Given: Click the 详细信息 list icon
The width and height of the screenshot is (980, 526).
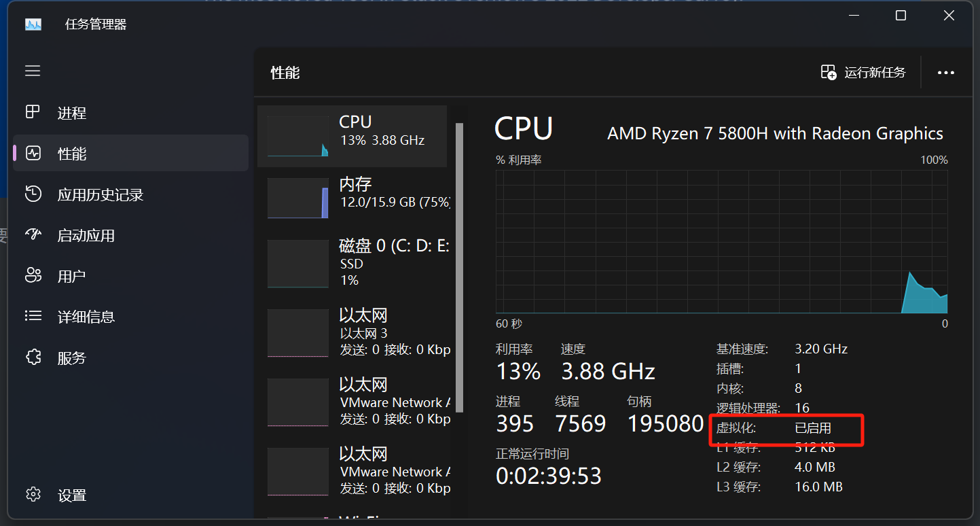Looking at the screenshot, I should pyautogui.click(x=33, y=316).
